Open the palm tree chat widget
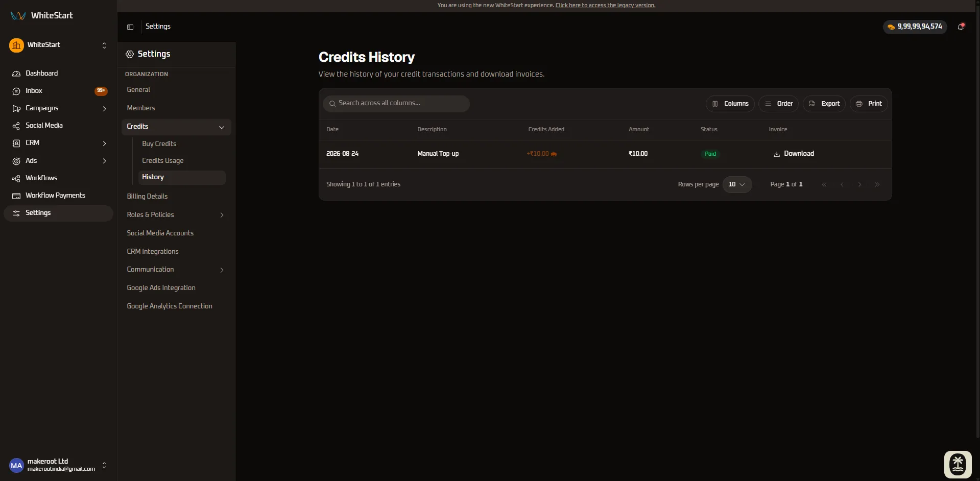 pyautogui.click(x=958, y=465)
